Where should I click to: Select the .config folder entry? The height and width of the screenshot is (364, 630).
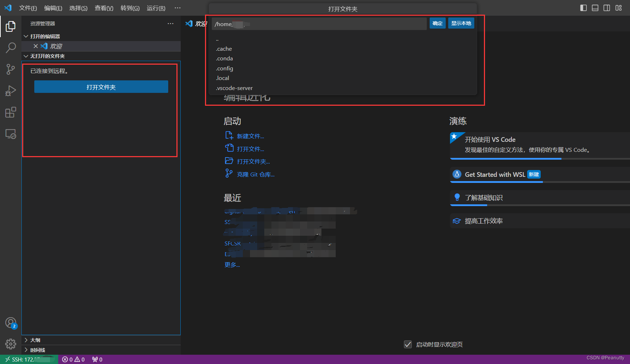coord(343,68)
